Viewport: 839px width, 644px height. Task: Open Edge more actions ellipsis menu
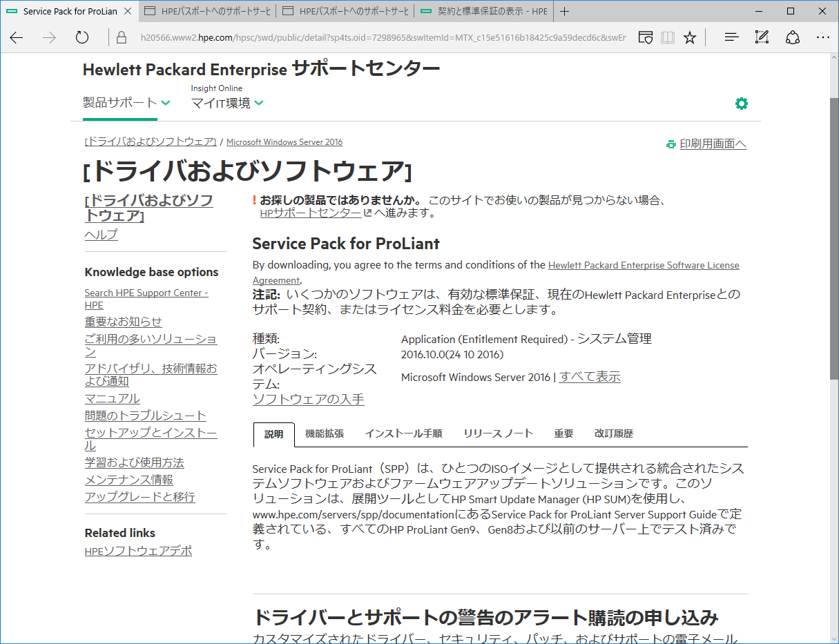tap(823, 38)
